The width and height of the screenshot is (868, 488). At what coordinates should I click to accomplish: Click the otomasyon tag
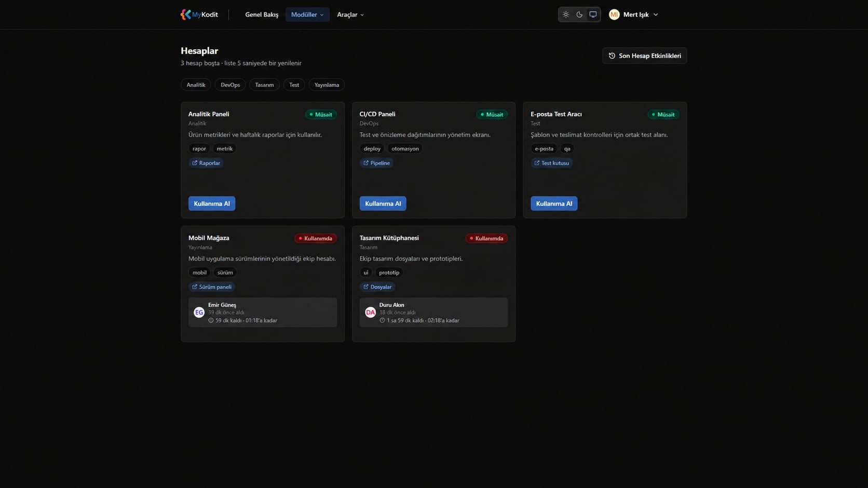tap(405, 148)
